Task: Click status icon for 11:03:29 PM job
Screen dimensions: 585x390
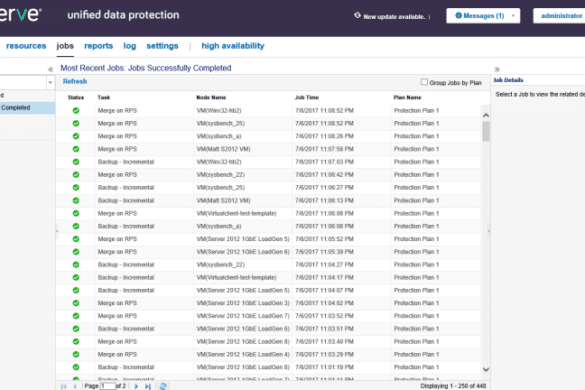Action: point(76,354)
